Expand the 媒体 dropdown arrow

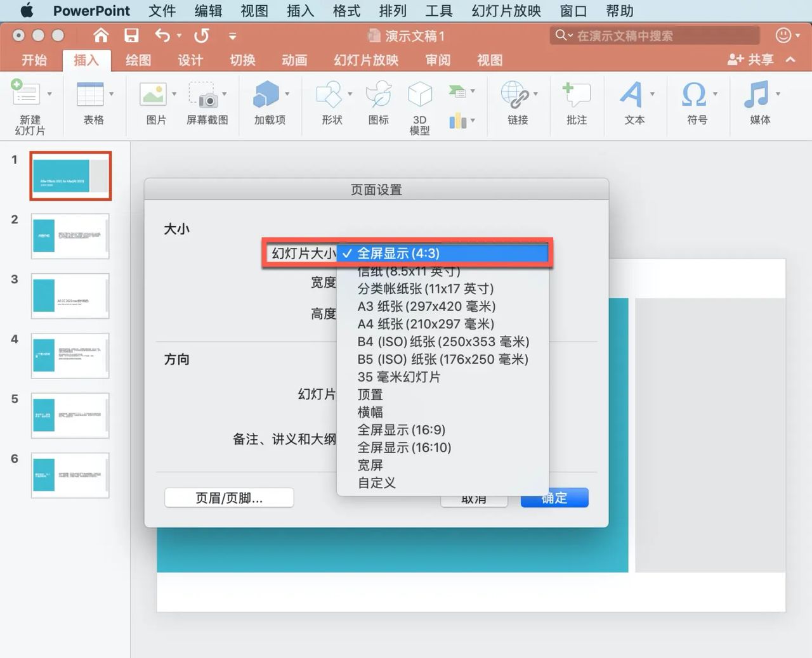pyautogui.click(x=778, y=94)
